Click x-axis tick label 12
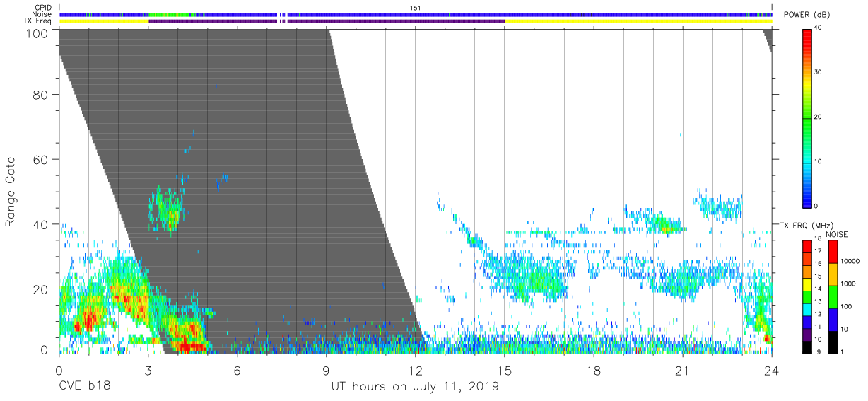Image resolution: width=868 pixels, height=401 pixels. click(x=415, y=371)
